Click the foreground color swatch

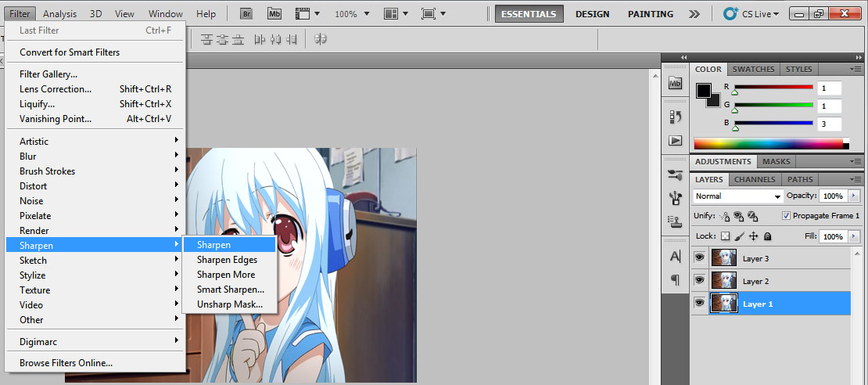click(x=704, y=91)
